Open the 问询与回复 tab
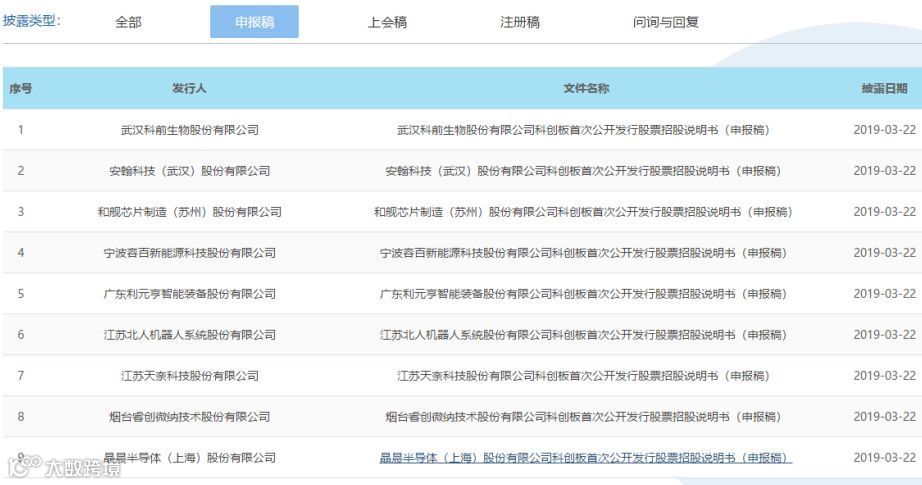The image size is (922, 485). point(666,22)
